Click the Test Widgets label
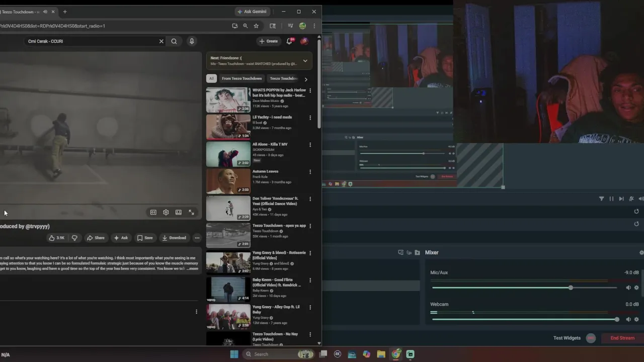 567,338
